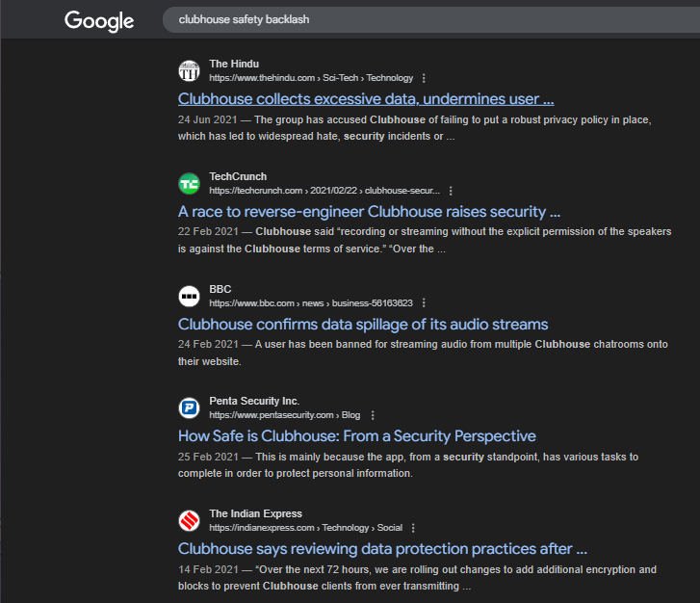Viewport: 700px width, 603px height.
Task: Click the thehindu.com Sci-Tech breadcrumb URL
Action: 310,78
